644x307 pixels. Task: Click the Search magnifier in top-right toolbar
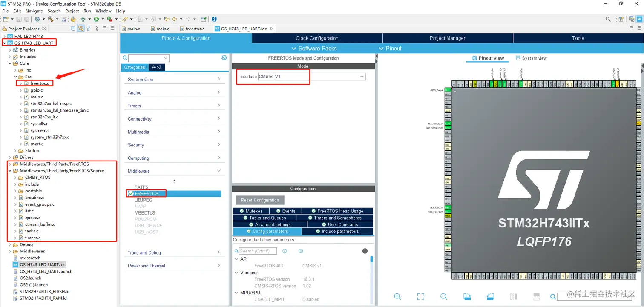pos(608,19)
